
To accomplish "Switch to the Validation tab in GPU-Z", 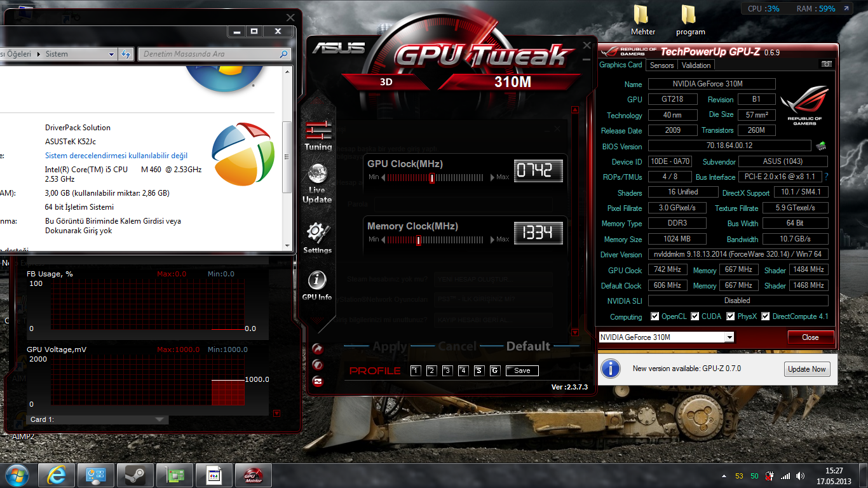I will click(x=696, y=65).
